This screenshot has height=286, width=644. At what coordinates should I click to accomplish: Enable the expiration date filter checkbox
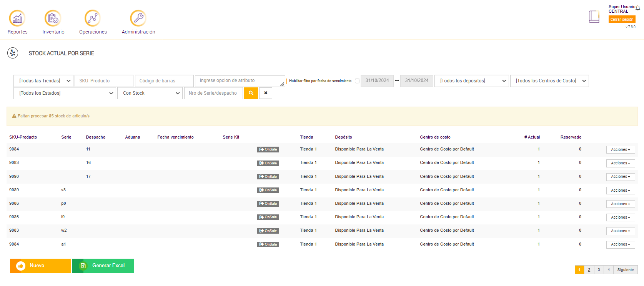(357, 81)
